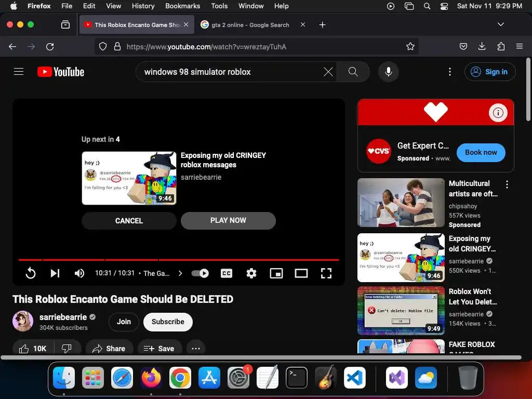Toggle closed captions CC button

tap(227, 273)
